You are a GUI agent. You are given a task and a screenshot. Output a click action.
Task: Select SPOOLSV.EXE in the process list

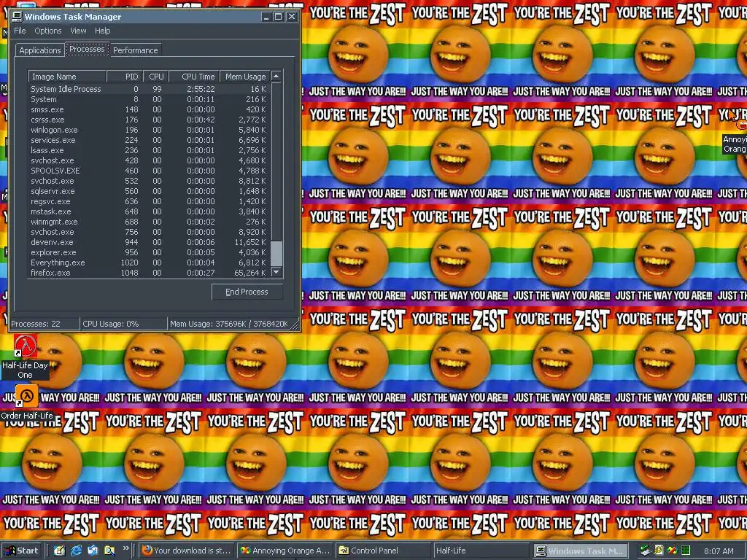pyautogui.click(x=149, y=171)
